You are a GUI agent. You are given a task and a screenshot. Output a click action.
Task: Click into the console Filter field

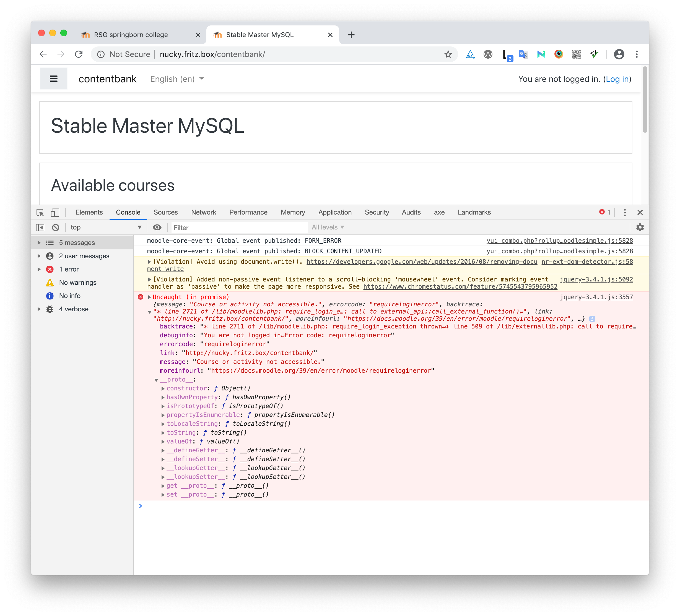coord(240,228)
